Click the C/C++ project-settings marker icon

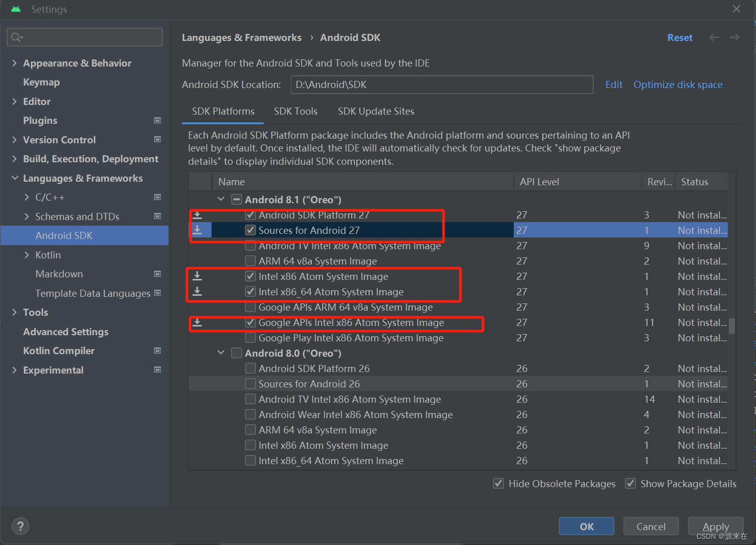click(158, 197)
